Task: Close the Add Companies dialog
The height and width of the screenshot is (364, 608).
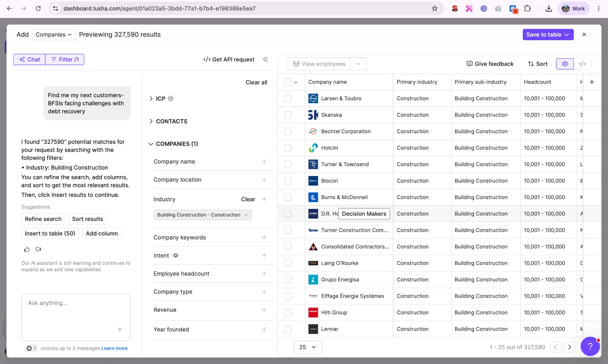Action: tap(584, 35)
